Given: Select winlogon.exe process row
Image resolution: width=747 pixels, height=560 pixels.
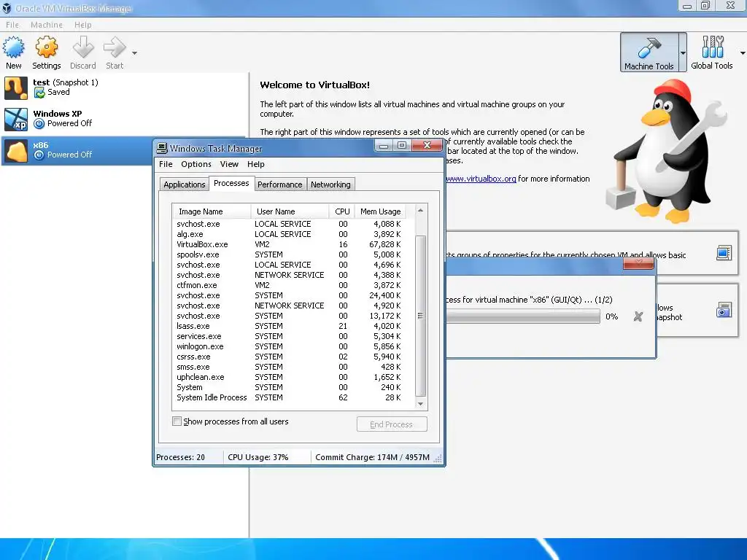Looking at the screenshot, I should pyautogui.click(x=289, y=346).
